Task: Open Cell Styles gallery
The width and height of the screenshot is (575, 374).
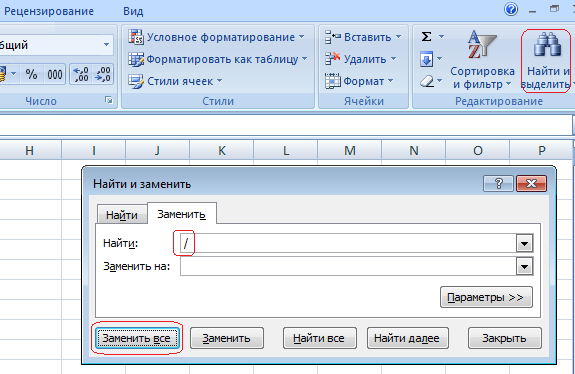Action: [x=175, y=81]
